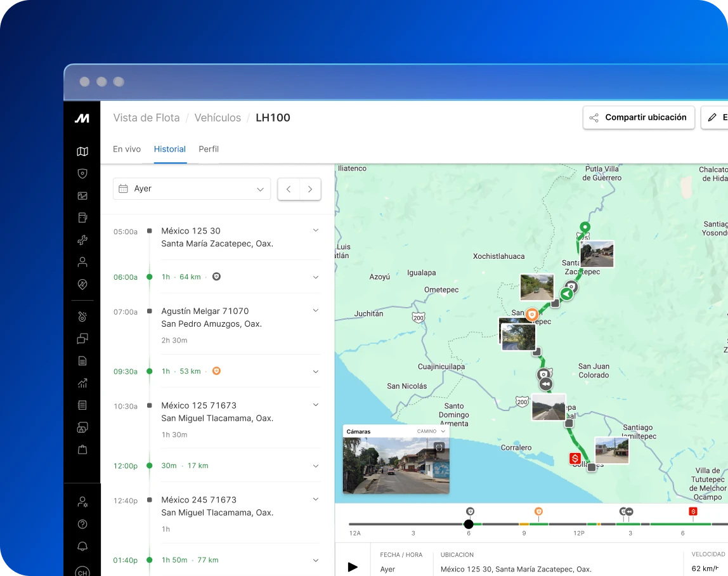Image resolution: width=728 pixels, height=576 pixels.
Task: Click the safety shield sidebar icon
Action: [82, 174]
